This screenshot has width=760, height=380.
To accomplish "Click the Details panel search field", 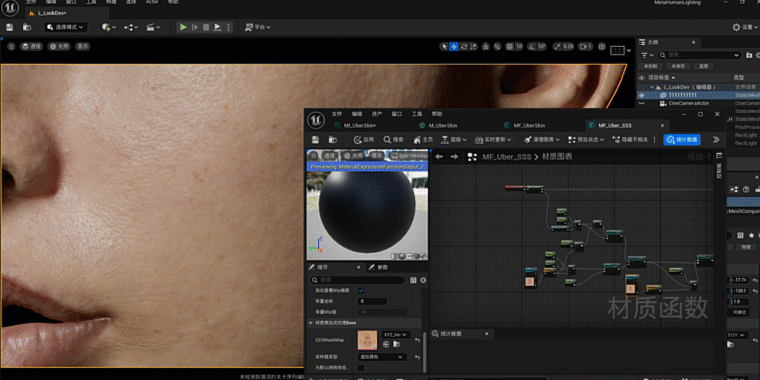I will click(358, 280).
